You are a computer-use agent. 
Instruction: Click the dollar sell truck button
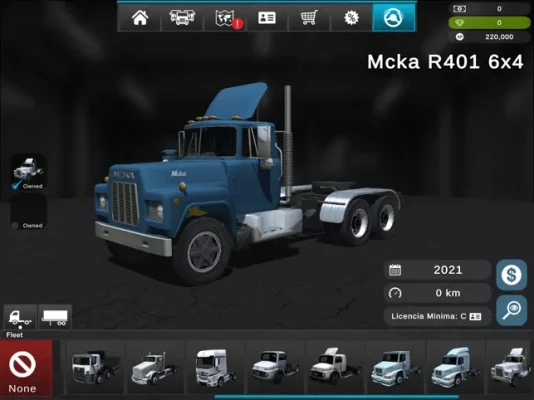point(511,275)
